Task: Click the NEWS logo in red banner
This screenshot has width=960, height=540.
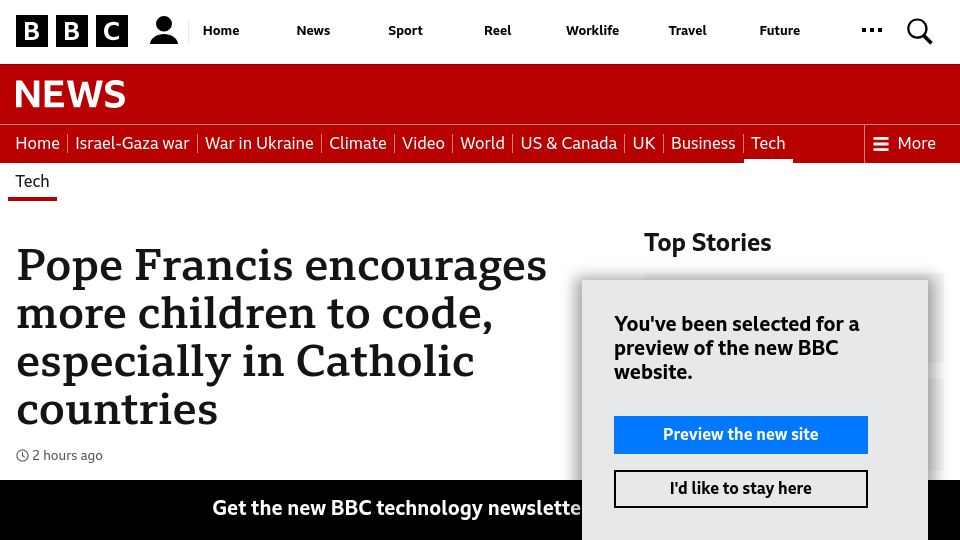Action: [70, 94]
